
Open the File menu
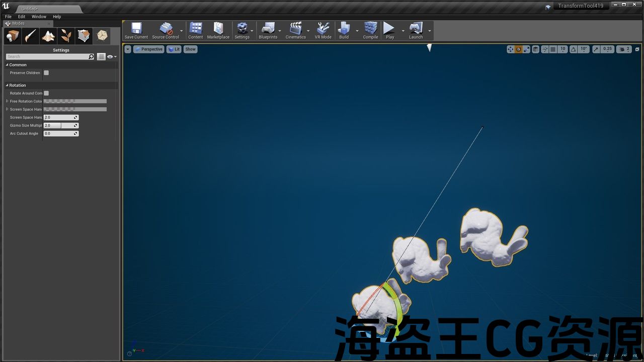pyautogui.click(x=8, y=17)
